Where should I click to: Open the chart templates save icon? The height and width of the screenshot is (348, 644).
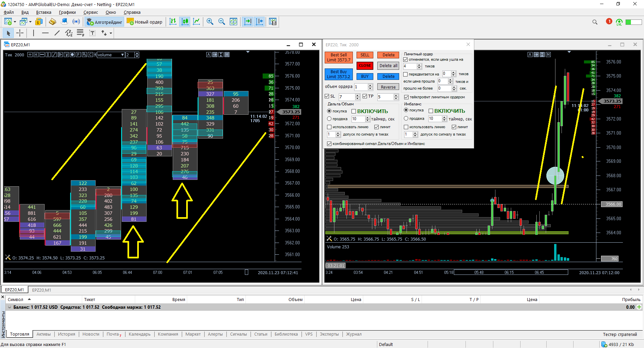(273, 22)
